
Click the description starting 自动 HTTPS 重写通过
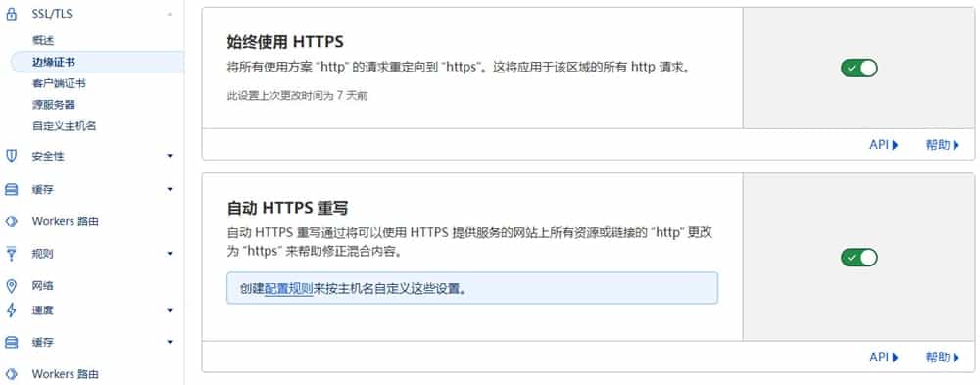coord(470,243)
